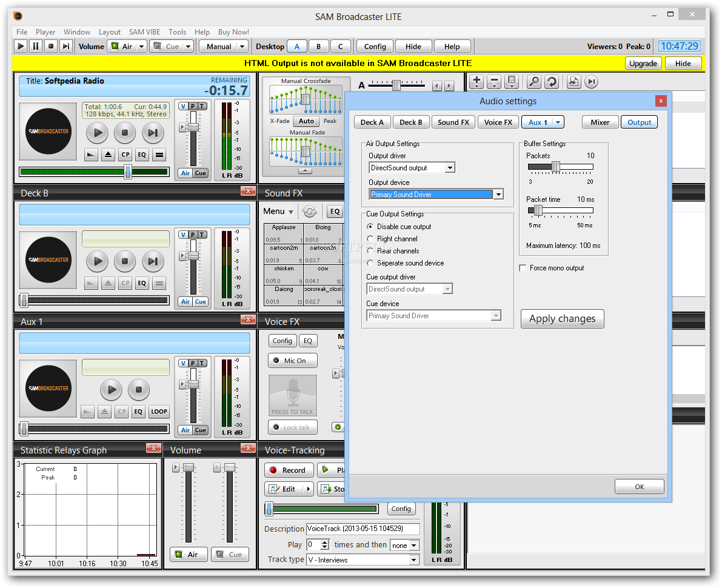Open the Tools menu
The height and width of the screenshot is (588, 722).
pos(177,32)
